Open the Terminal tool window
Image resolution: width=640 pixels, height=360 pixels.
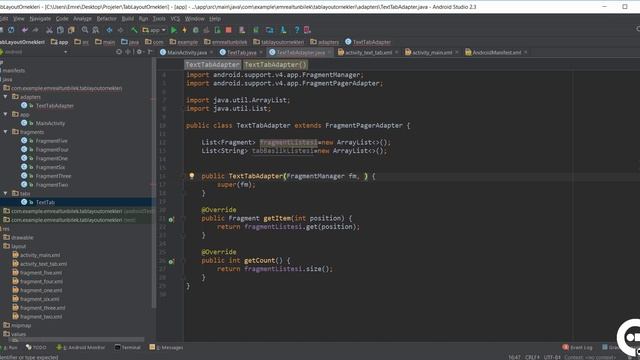(x=128, y=347)
